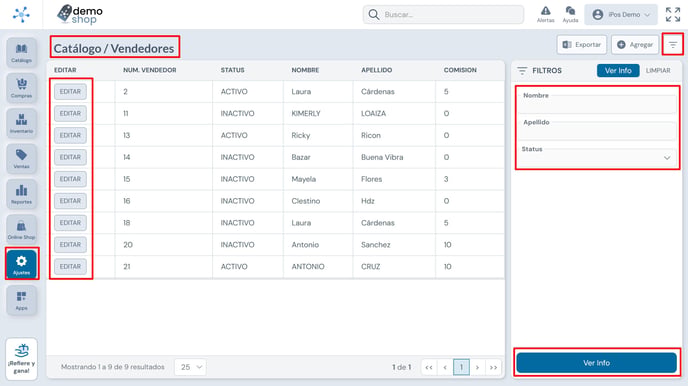Open the Apps sidebar section
Image resolution: width=688 pixels, height=386 pixels.
click(x=22, y=300)
